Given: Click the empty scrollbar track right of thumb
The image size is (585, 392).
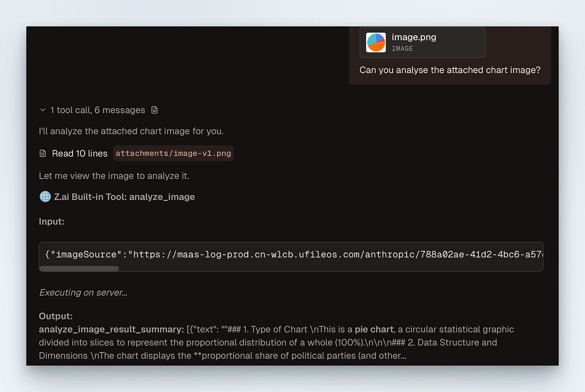Looking at the screenshot, I should 331,269.
